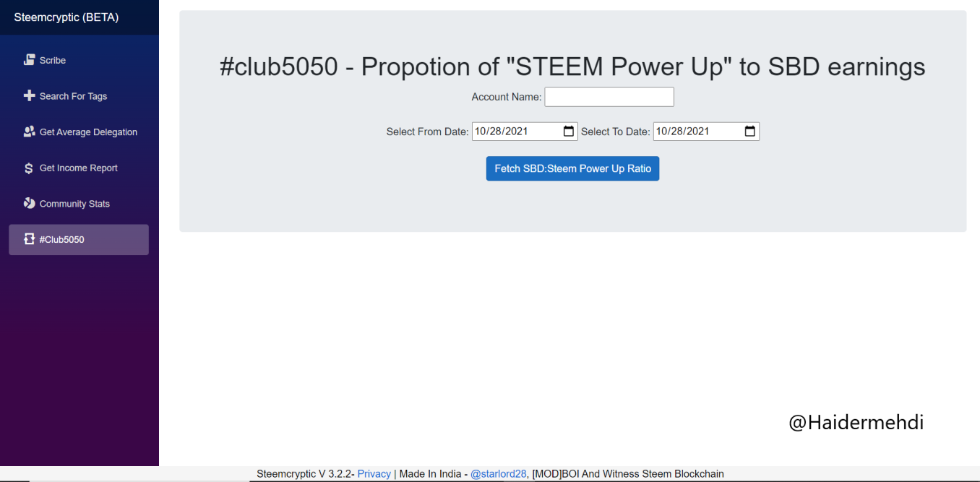Screen dimensions: 980x482
Task: Open the @starlord28 footer link
Action: point(499,474)
